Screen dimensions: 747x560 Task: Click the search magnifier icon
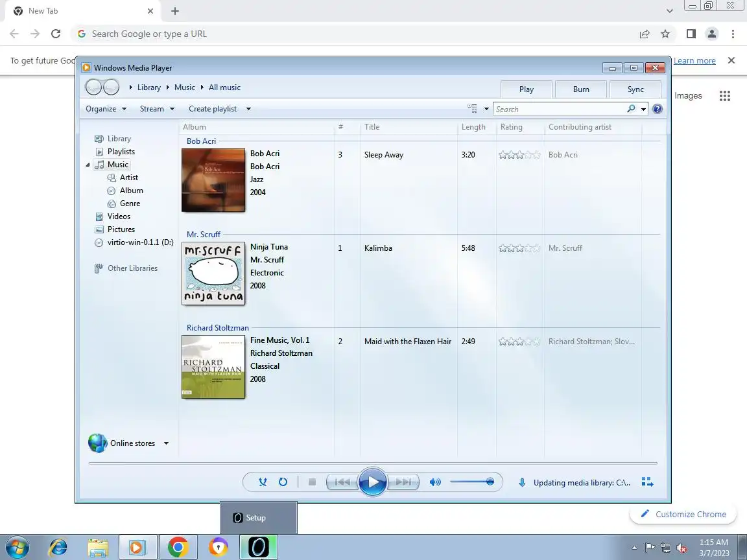pos(631,109)
